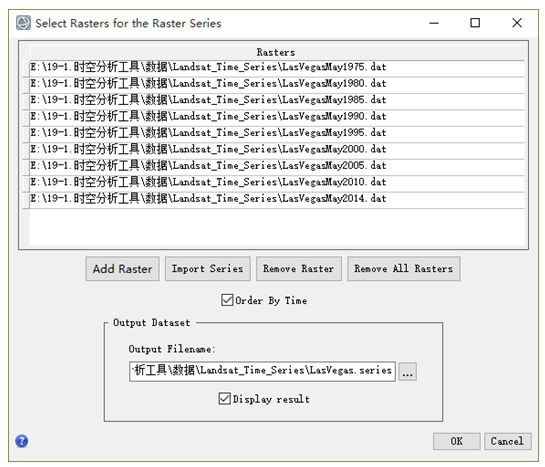Click the ENVI application icon in title bar
Image resolution: width=545 pixels, height=467 pixels.
[23, 23]
